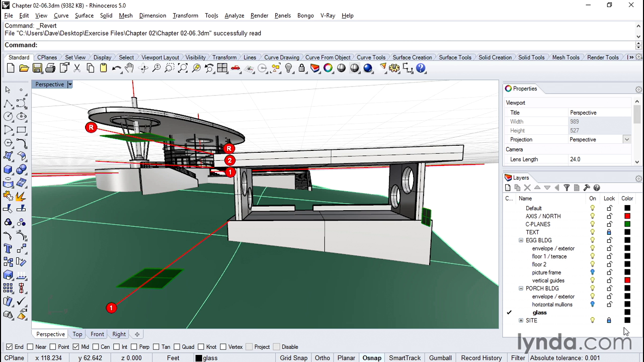The width and height of the screenshot is (644, 362).
Task: Open a file with the folder icon
Action: [x=24, y=68]
